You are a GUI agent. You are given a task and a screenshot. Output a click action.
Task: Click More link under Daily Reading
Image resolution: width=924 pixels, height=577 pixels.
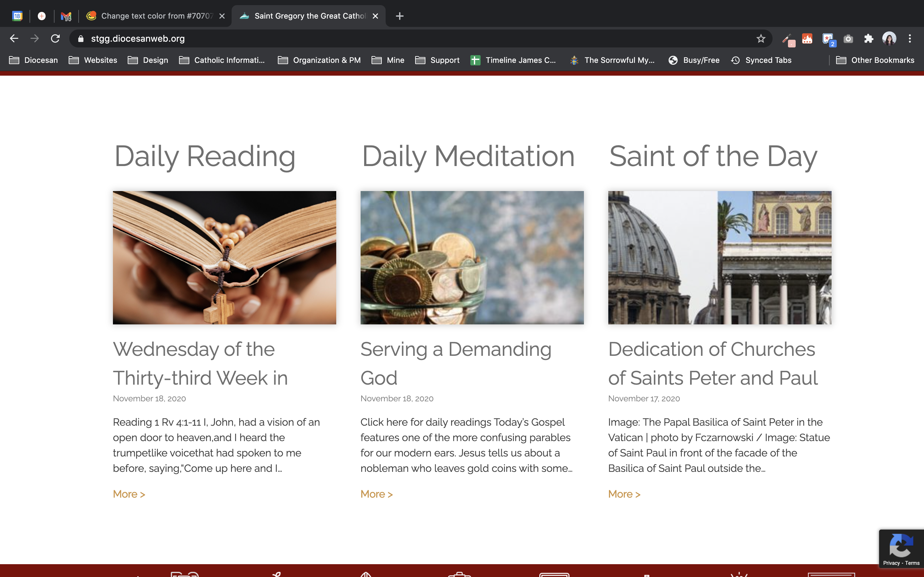point(129,494)
